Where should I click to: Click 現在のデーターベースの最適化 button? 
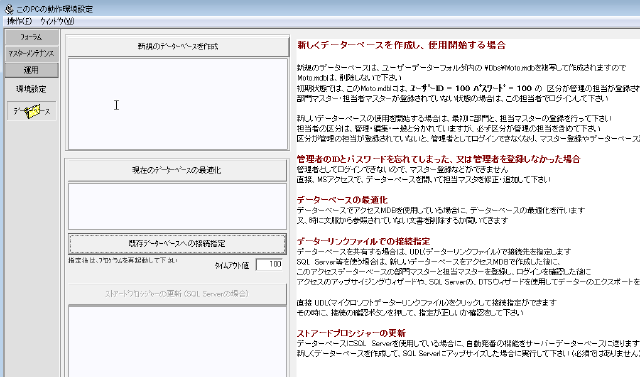pos(177,170)
